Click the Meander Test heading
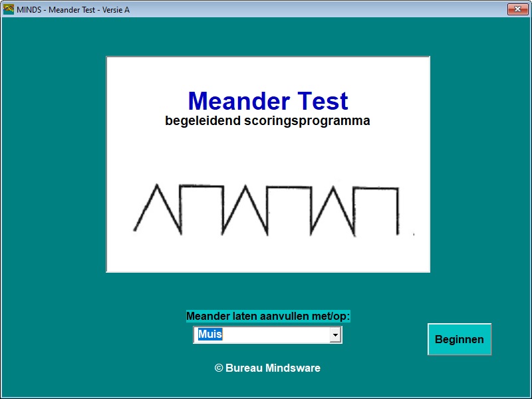The image size is (532, 399). tap(268, 101)
